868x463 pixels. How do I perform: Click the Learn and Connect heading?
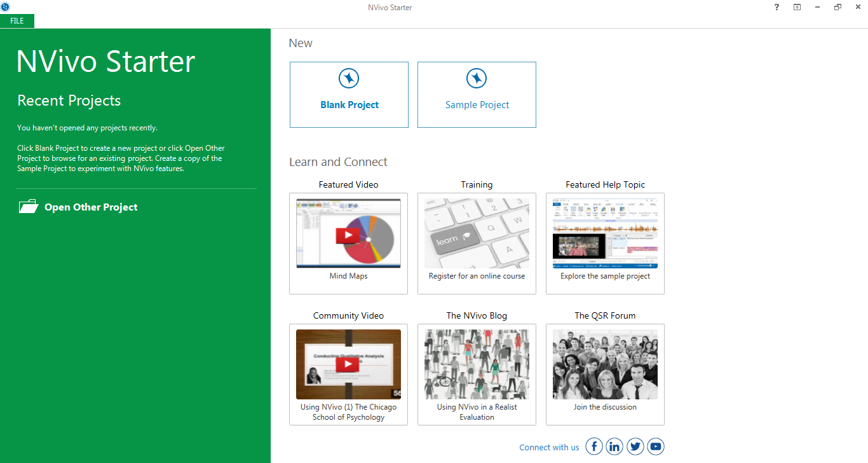[x=338, y=162]
